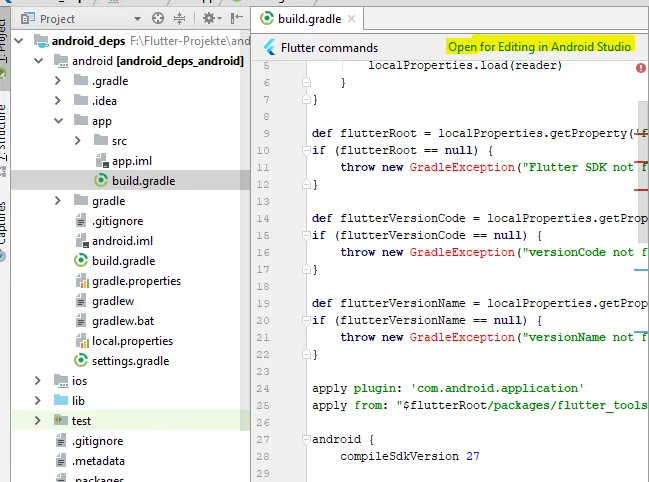Select build.gradle under app folder
The height and width of the screenshot is (482, 649).
143,181
